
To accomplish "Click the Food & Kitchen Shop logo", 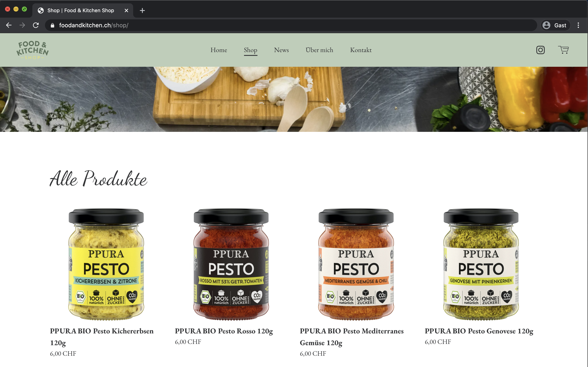I will point(33,50).
